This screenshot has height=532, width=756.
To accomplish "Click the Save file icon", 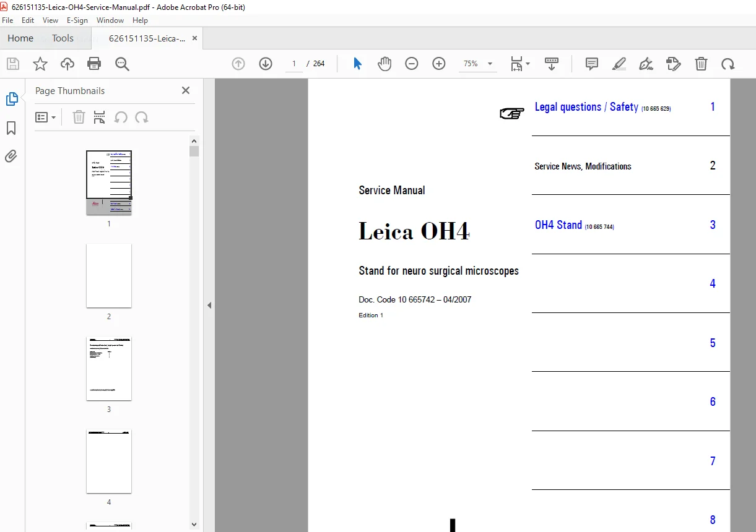I will (x=13, y=63).
